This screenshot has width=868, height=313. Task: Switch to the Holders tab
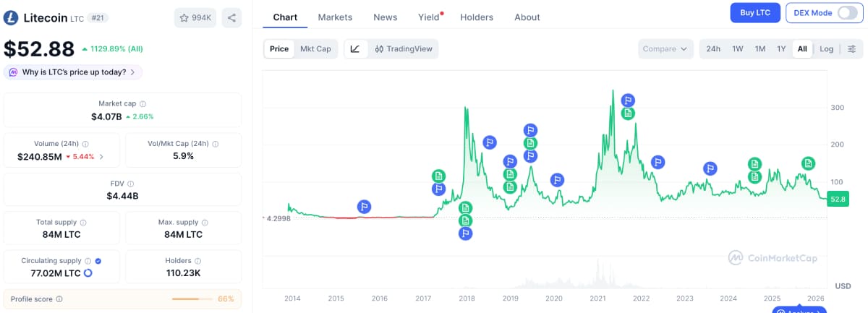tap(477, 17)
